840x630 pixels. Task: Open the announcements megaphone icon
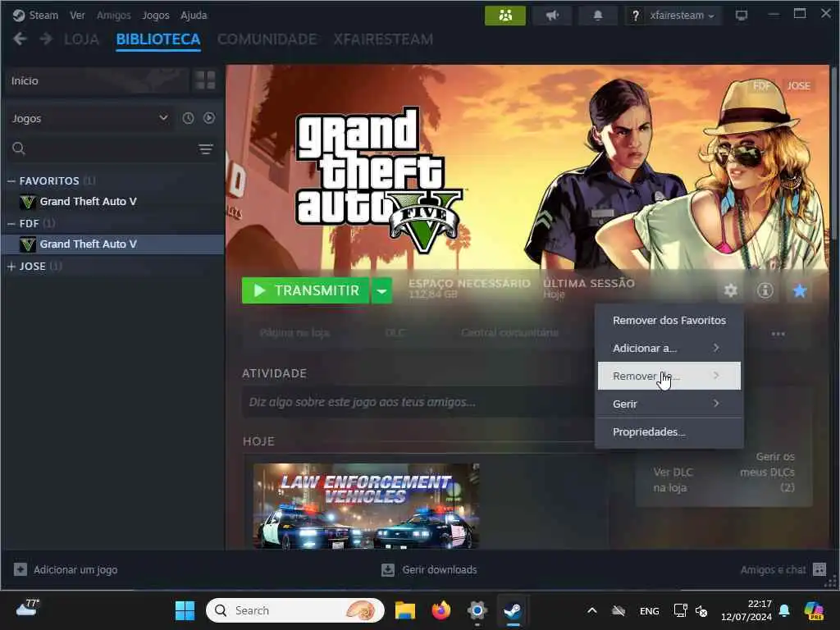pos(552,16)
